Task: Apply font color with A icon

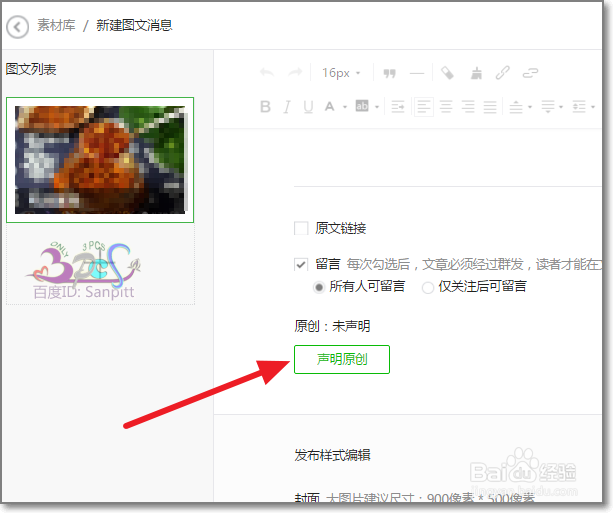Action: tap(330, 106)
